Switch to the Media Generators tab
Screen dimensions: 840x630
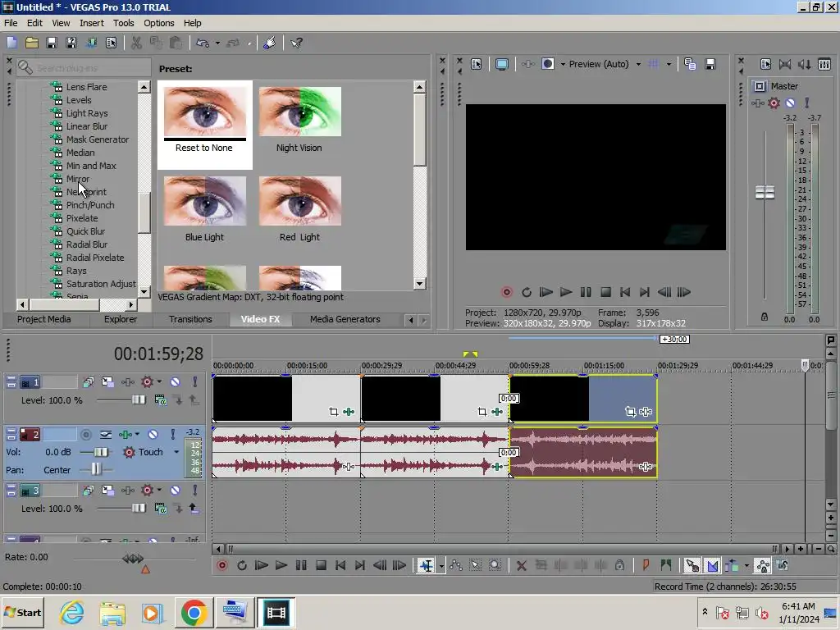click(345, 319)
